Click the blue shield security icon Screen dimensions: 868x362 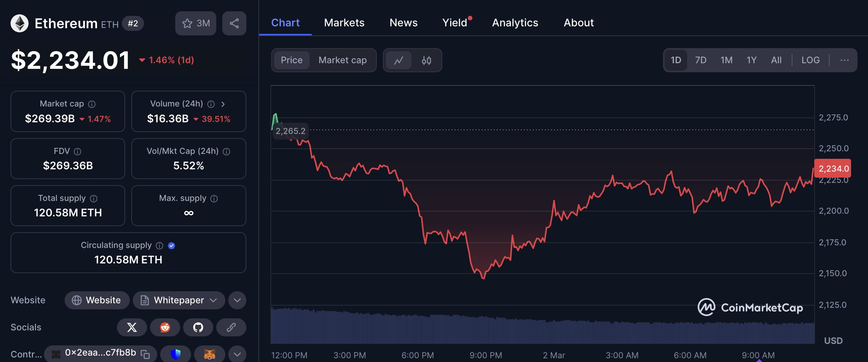coord(176,354)
